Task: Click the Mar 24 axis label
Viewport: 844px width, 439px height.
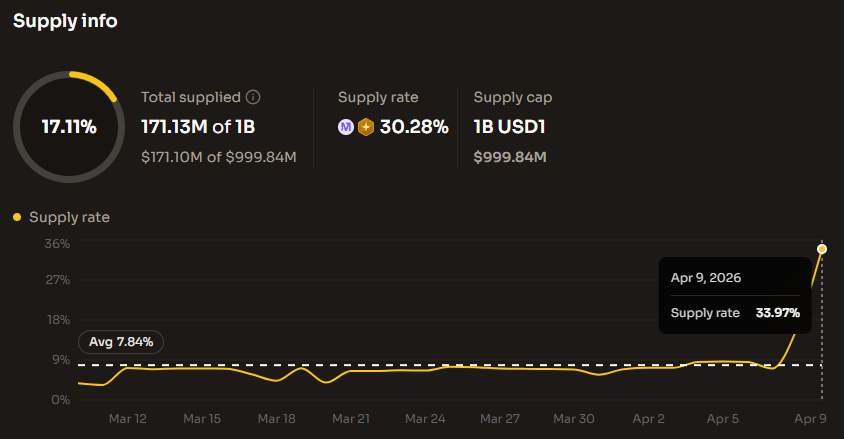Action: 425,419
